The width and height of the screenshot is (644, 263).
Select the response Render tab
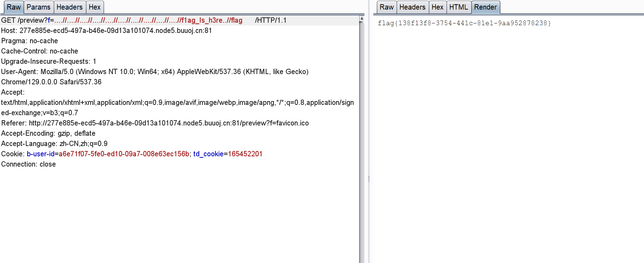click(x=485, y=7)
